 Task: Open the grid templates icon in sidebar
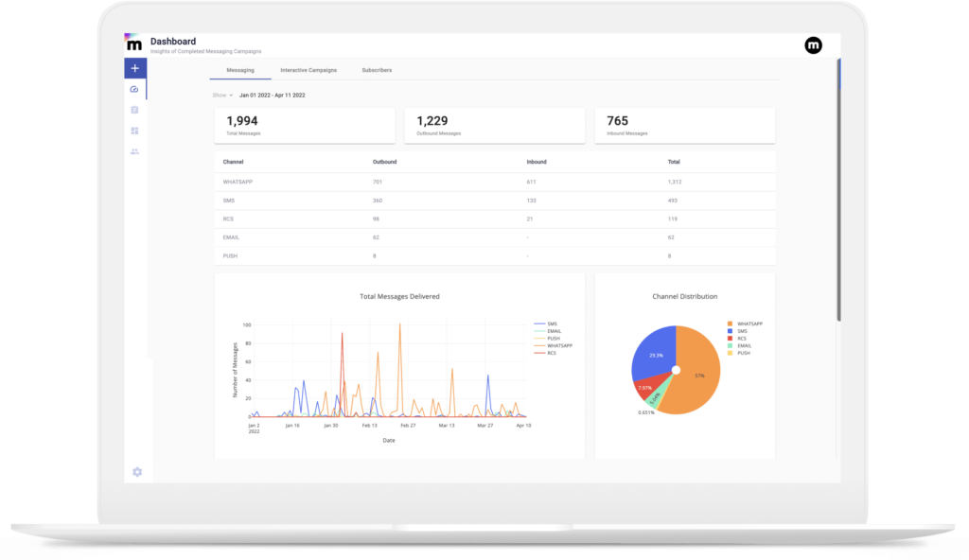(134, 131)
